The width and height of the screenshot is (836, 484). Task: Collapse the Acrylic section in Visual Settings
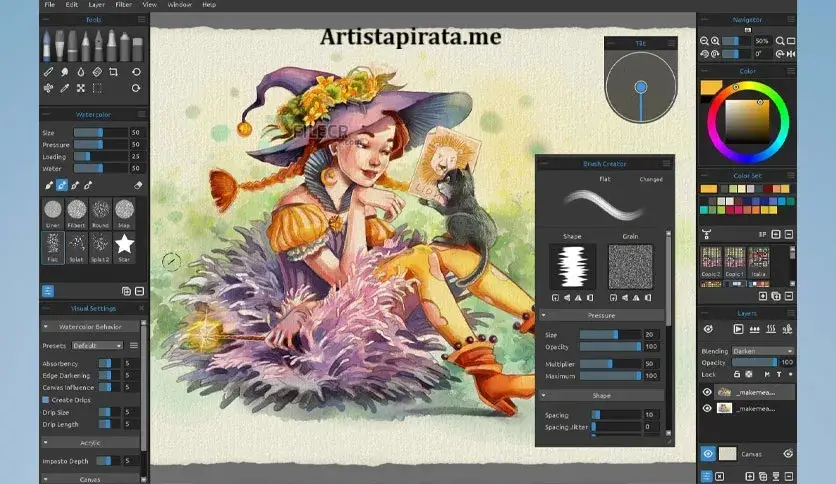[x=46, y=442]
